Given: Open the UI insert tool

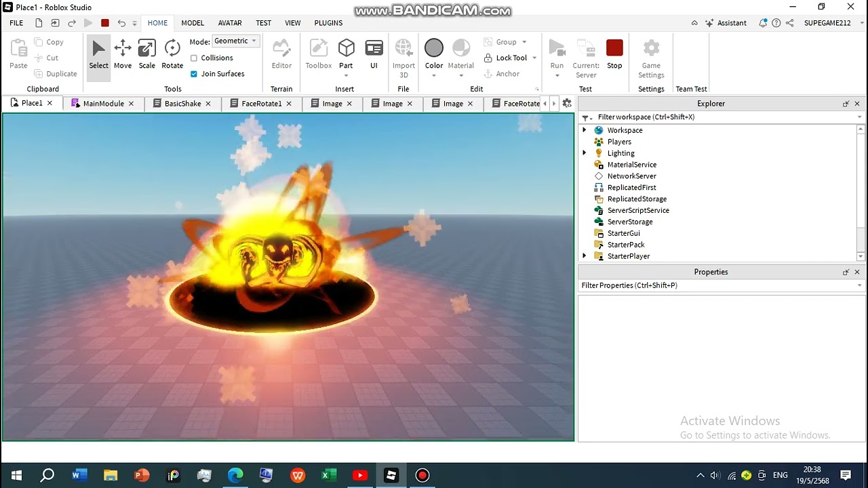Looking at the screenshot, I should (x=374, y=54).
